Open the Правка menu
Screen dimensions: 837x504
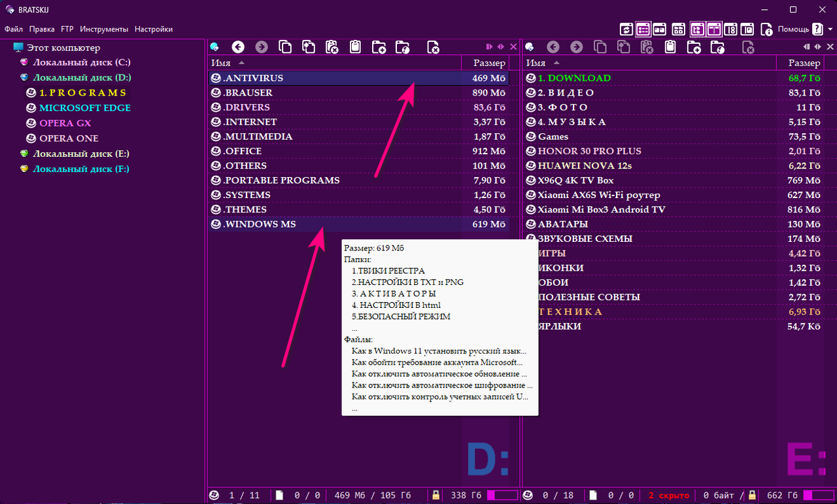coord(42,29)
